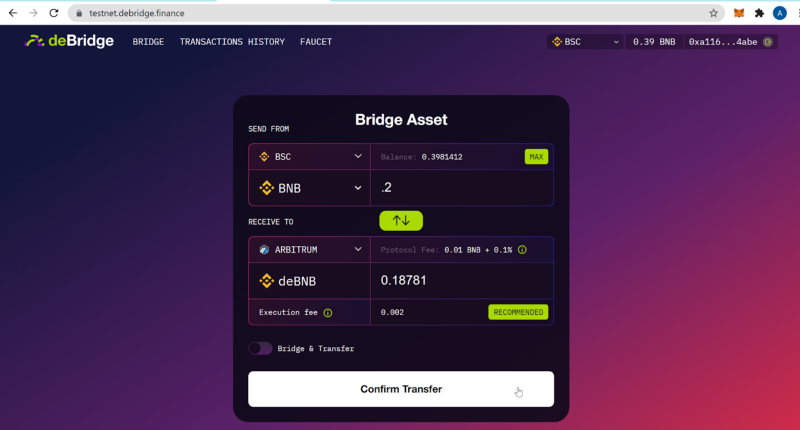Swap send and receive chains arrows button

[x=401, y=220]
